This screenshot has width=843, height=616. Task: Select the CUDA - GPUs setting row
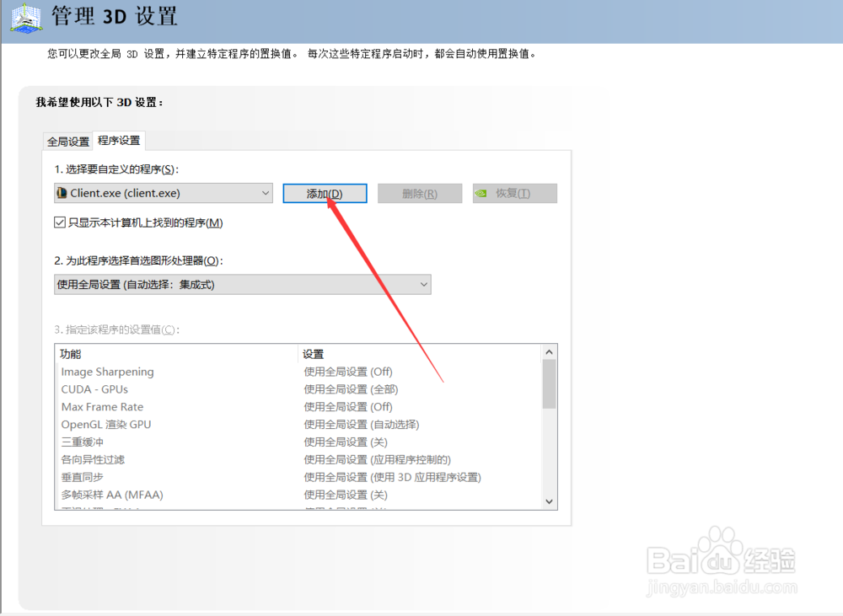click(x=94, y=389)
